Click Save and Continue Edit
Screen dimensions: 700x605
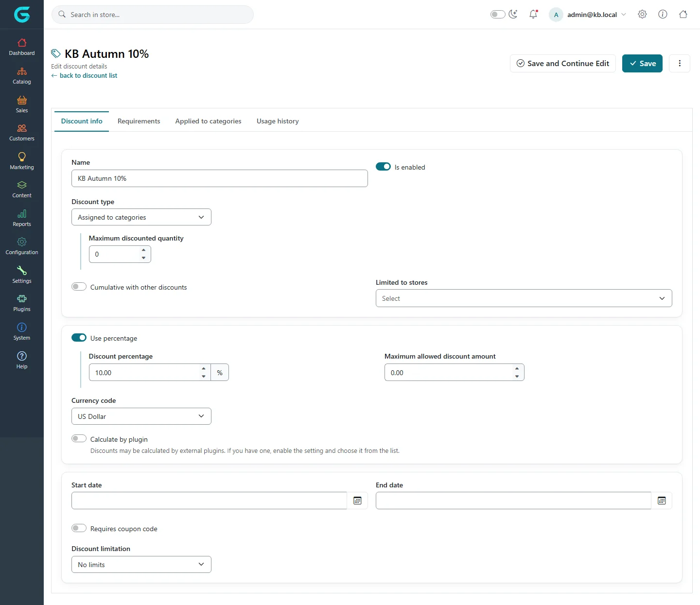[563, 63]
